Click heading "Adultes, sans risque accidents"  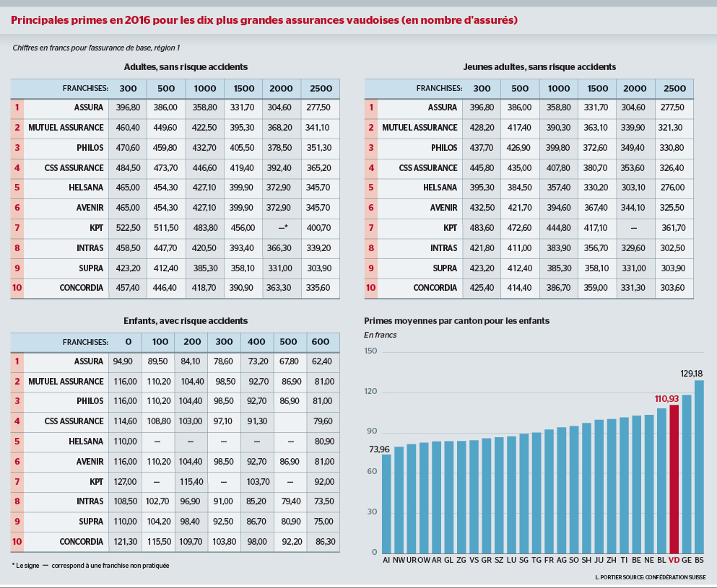[186, 67]
